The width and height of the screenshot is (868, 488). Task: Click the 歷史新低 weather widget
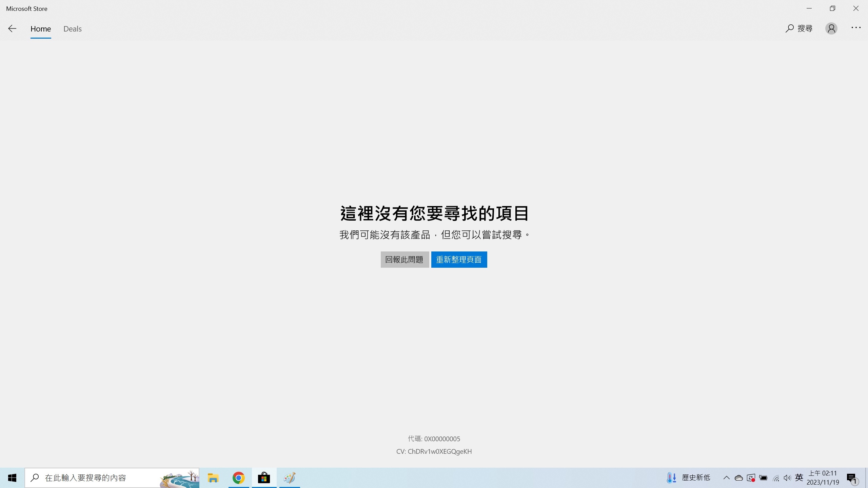[688, 478]
